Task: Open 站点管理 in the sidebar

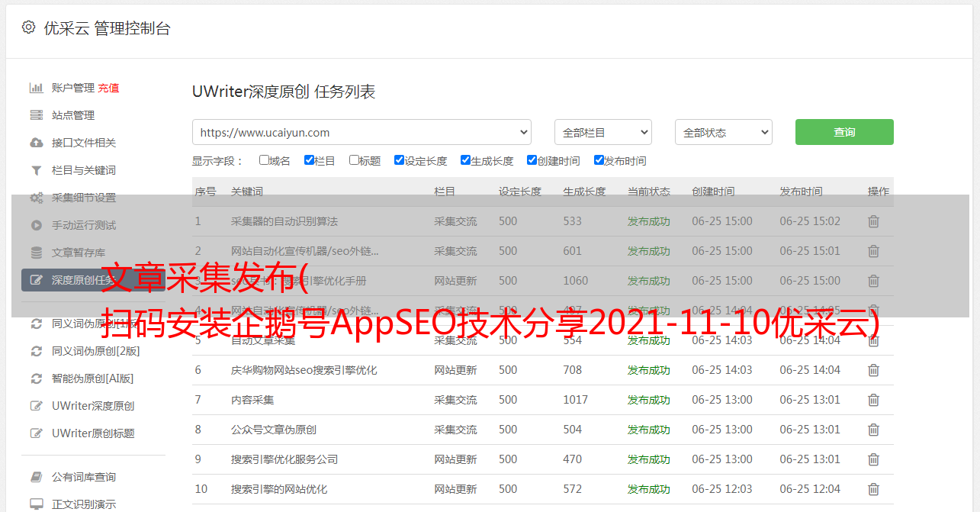Action: 73,115
